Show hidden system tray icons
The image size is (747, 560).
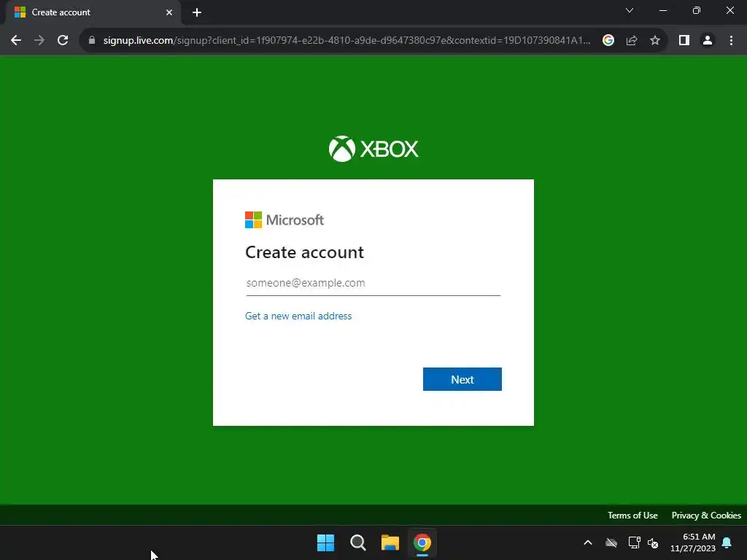pyautogui.click(x=588, y=542)
